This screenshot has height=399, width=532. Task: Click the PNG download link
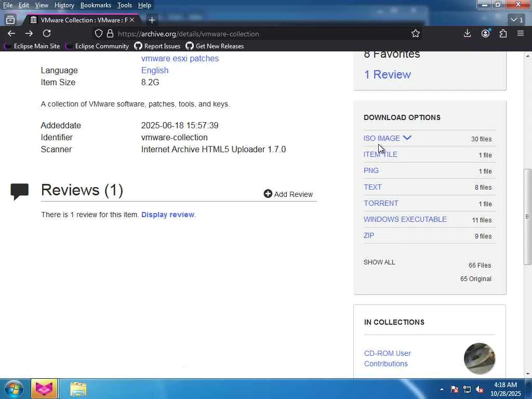coord(371,170)
